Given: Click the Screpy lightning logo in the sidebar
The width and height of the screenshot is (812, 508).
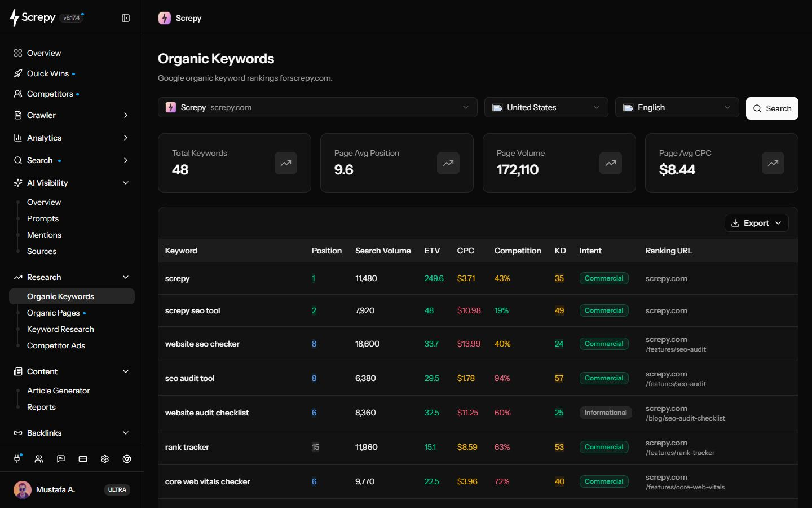Looking at the screenshot, I should (x=14, y=18).
